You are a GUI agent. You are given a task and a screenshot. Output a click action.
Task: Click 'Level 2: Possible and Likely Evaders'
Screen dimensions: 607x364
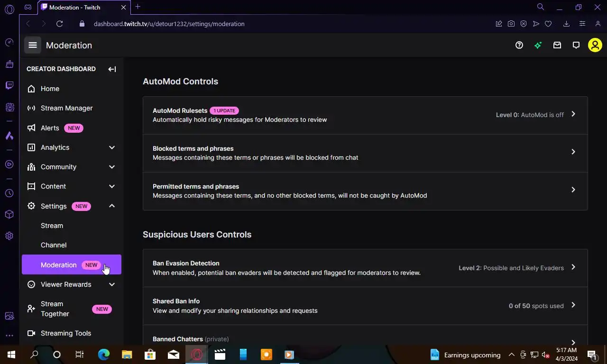coord(511,268)
